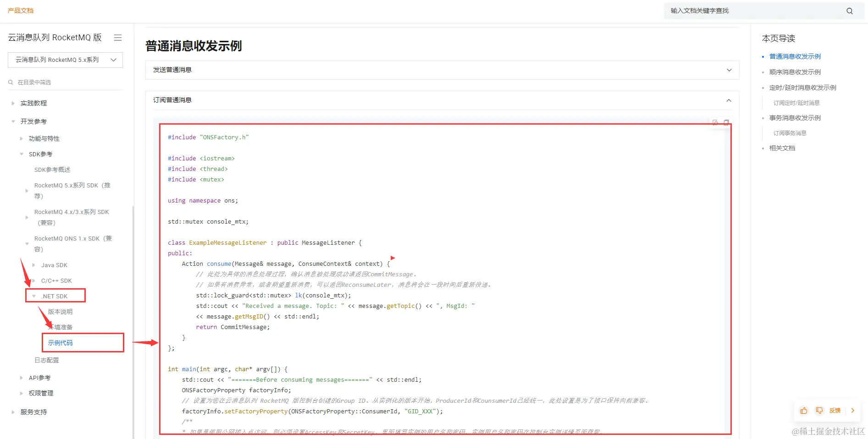Collapse the SDK参考 tree node
The image size is (868, 439).
coord(22,154)
